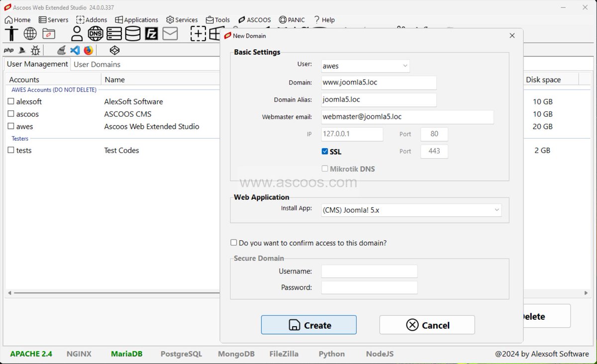The image size is (597, 364).
Task: Click the Accounts column header
Action: (53, 80)
